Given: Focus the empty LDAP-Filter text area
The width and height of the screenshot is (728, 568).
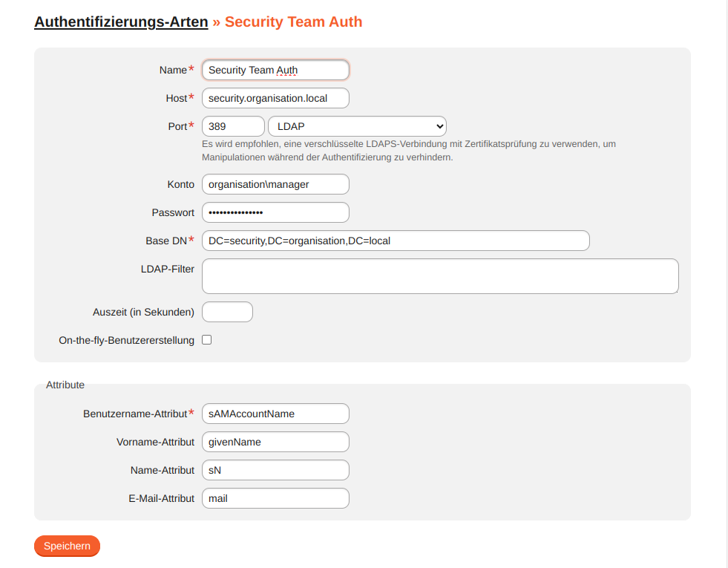Looking at the screenshot, I should coord(439,275).
